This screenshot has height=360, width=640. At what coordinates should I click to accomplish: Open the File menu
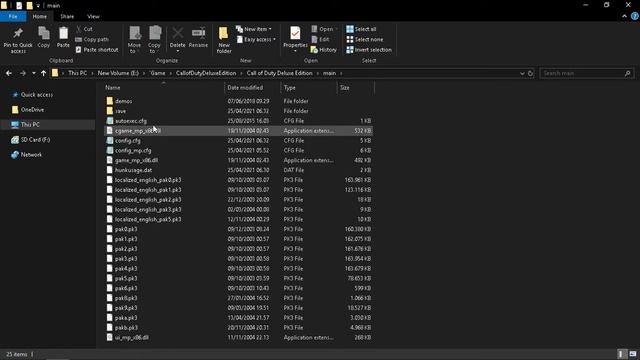13,16
